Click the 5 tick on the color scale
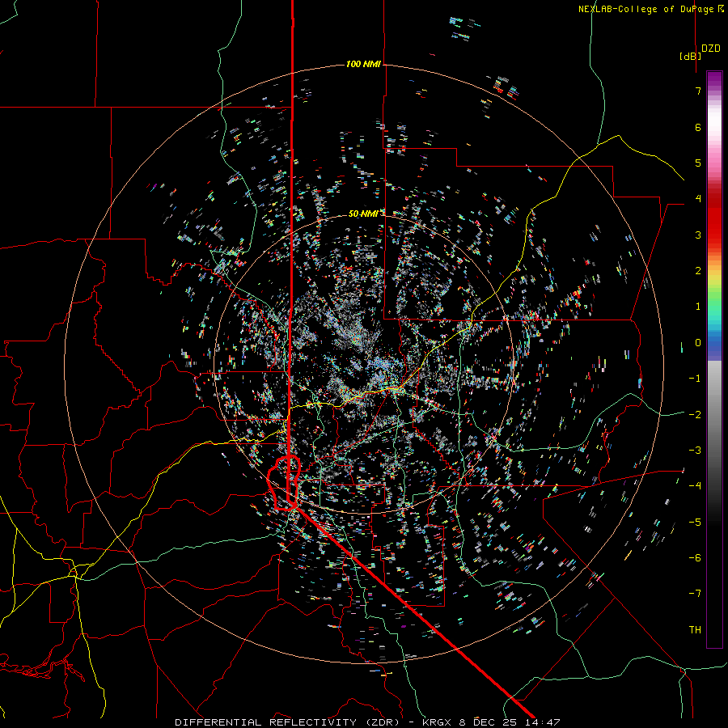728x728 pixels. click(698, 163)
